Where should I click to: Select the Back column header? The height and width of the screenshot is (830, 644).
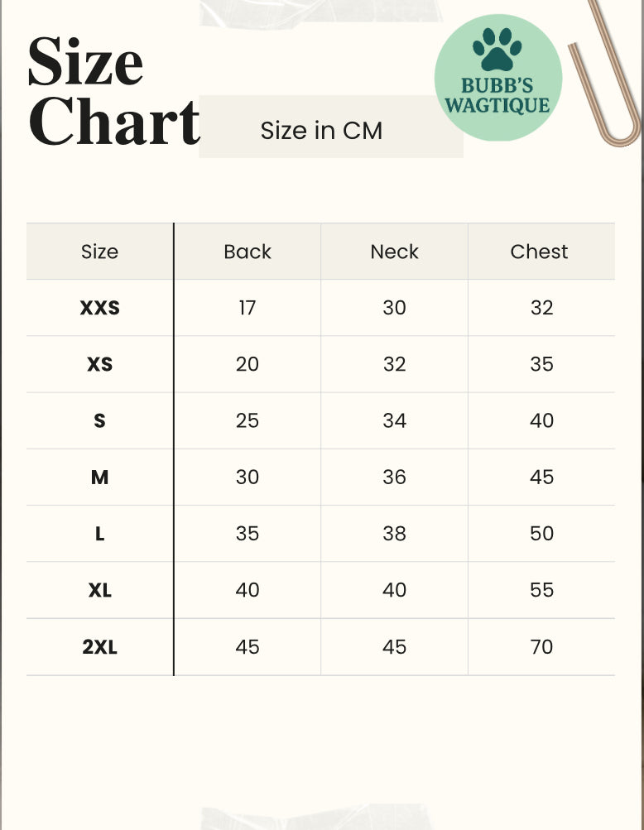point(248,252)
